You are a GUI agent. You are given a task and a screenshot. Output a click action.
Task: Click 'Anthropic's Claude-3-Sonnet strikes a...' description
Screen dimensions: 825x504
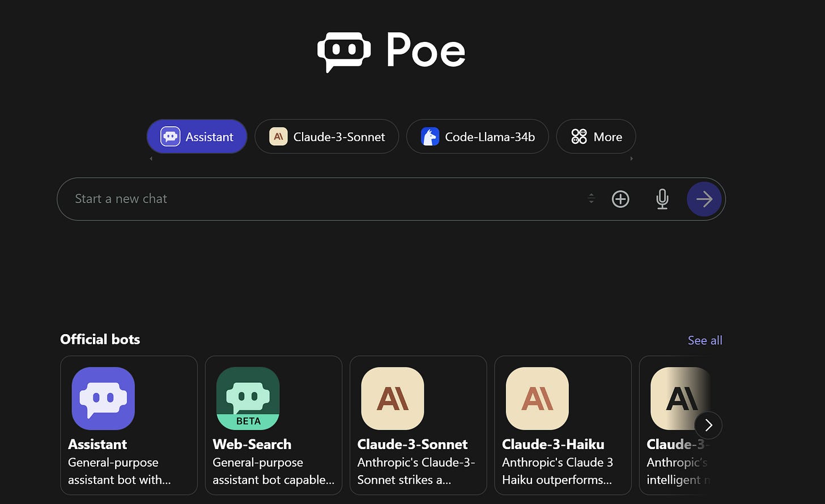click(x=416, y=471)
